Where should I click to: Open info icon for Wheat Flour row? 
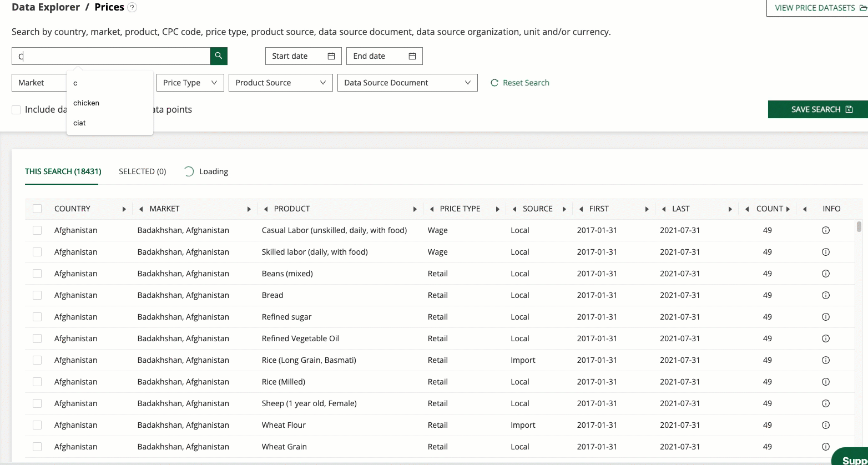(x=825, y=425)
